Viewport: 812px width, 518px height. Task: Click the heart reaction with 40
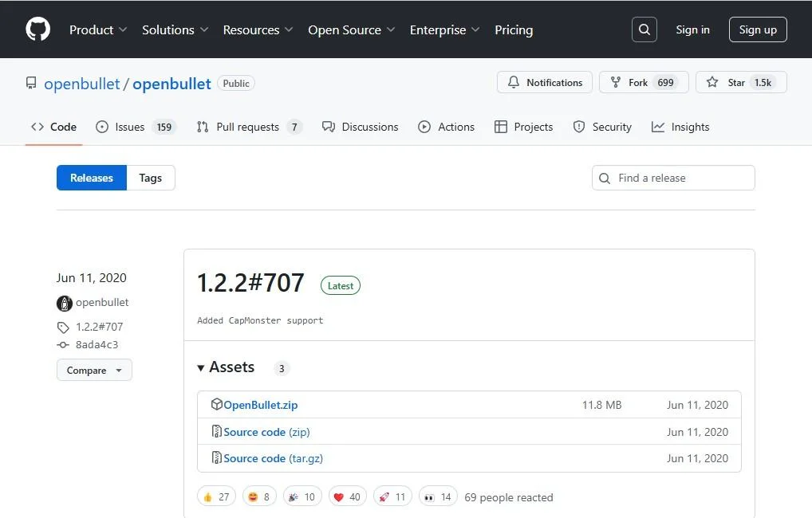[347, 496]
